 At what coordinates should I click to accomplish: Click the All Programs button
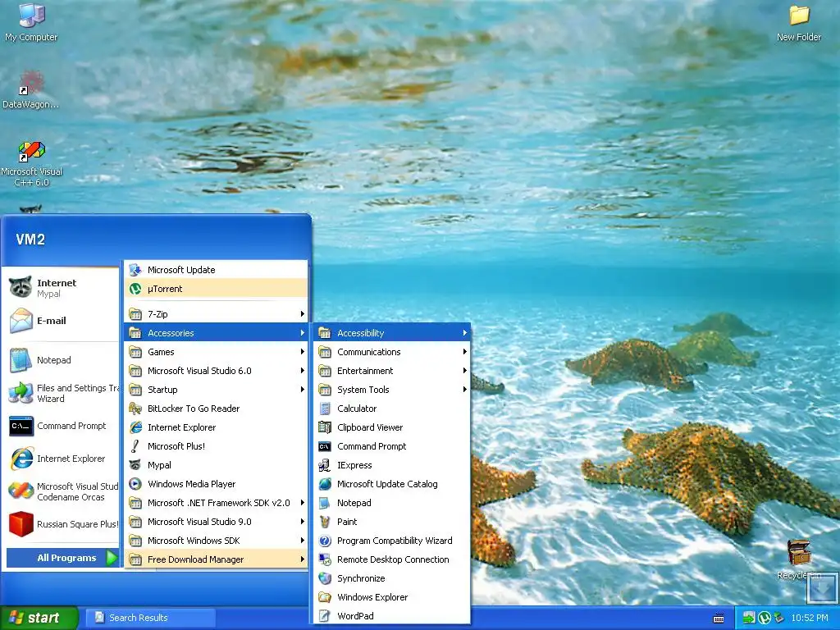[62, 558]
